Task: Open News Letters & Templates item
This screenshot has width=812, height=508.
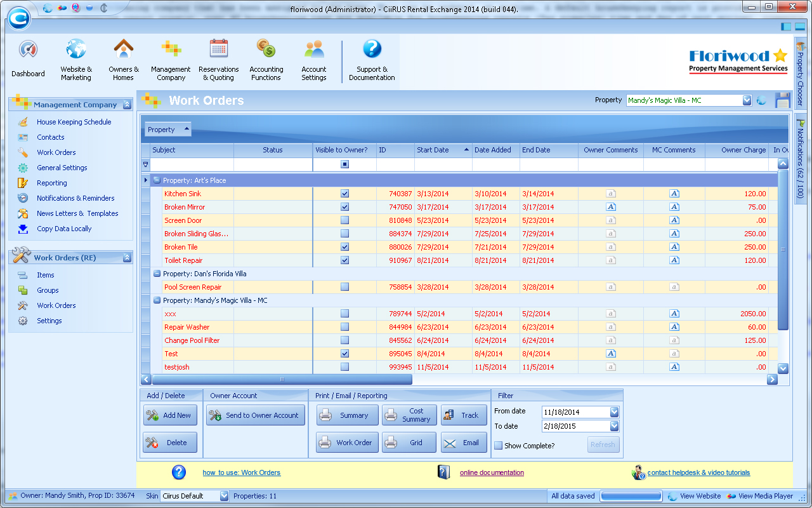Action: click(77, 213)
